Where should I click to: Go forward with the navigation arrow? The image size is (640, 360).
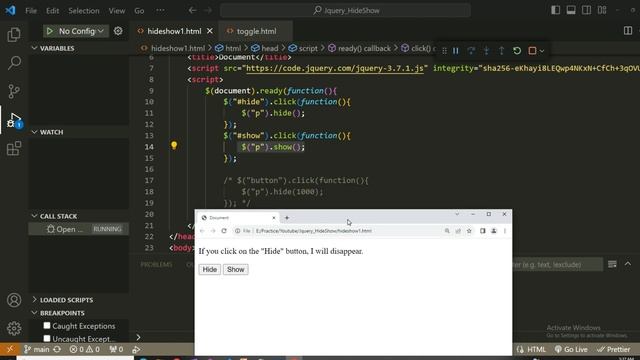click(x=208, y=10)
